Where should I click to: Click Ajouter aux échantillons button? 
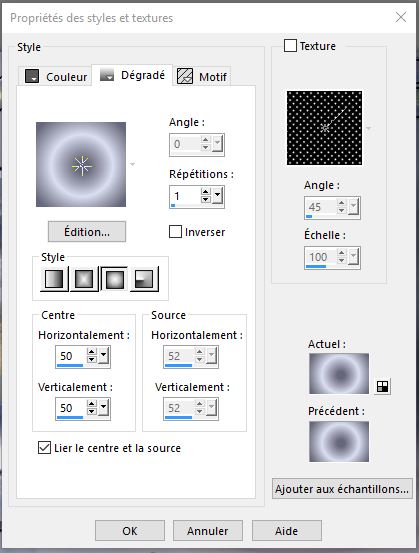[342, 489]
